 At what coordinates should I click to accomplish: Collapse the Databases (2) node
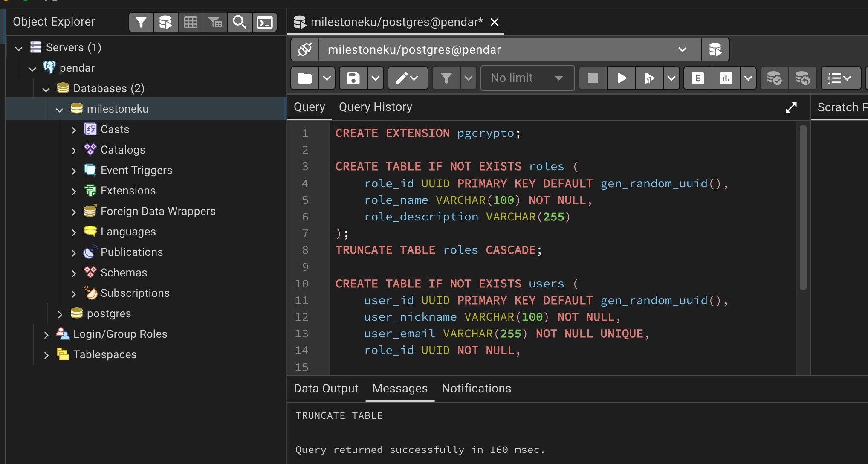46,89
